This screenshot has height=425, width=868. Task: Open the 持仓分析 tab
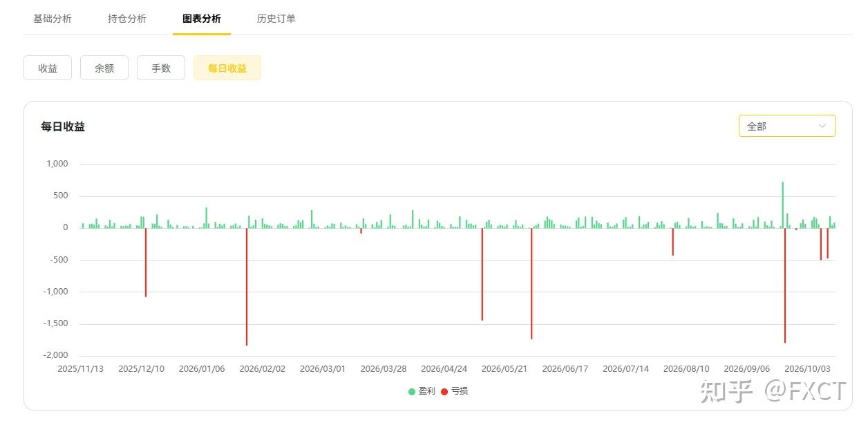(127, 19)
